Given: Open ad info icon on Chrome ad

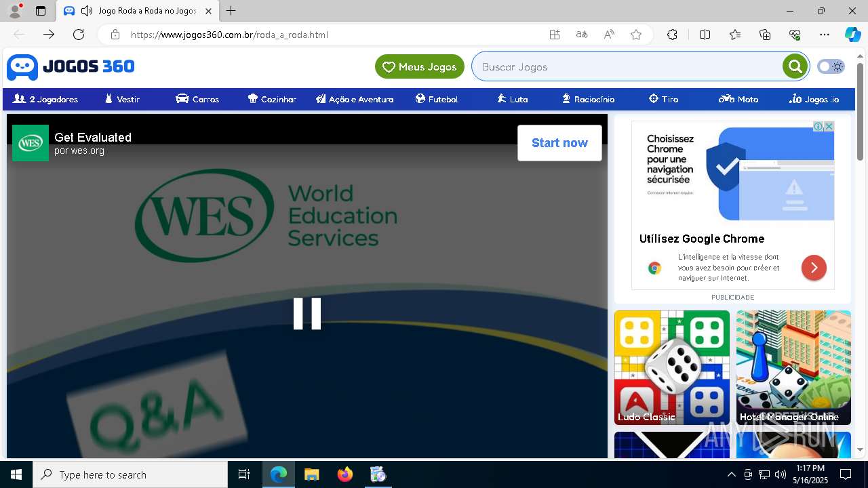Looking at the screenshot, I should pyautogui.click(x=818, y=126).
